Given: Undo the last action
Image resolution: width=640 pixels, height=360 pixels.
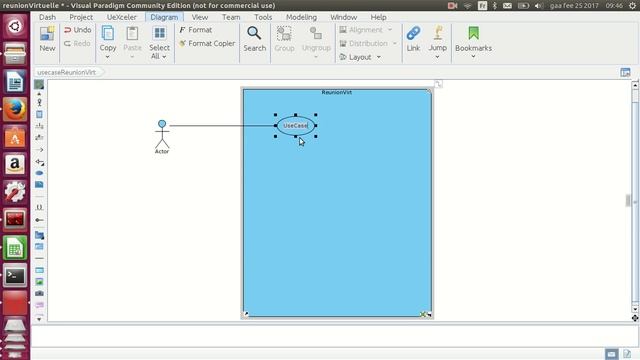Looking at the screenshot, I should click(77, 30).
